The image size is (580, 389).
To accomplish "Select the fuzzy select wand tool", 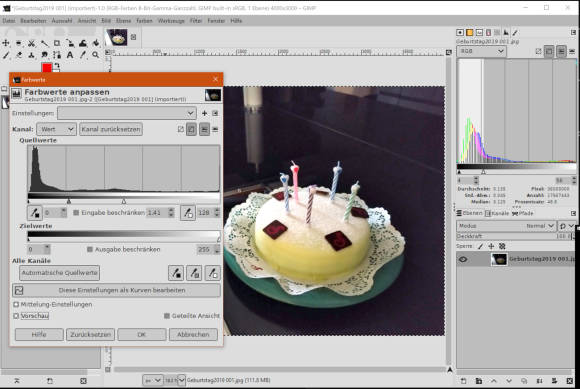I will pos(44,43).
